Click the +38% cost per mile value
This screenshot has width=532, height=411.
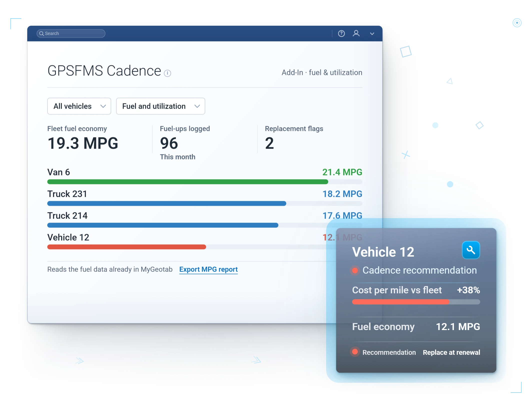[x=469, y=290]
